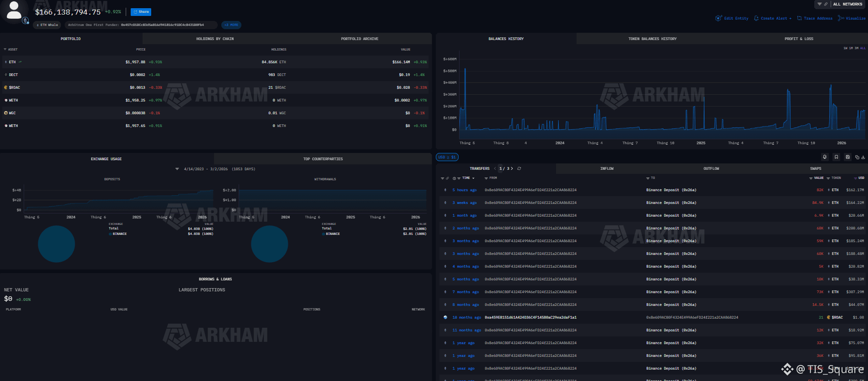This screenshot has width=868, height=381.
Task: Click the save filter floppy icon
Action: pos(848,157)
